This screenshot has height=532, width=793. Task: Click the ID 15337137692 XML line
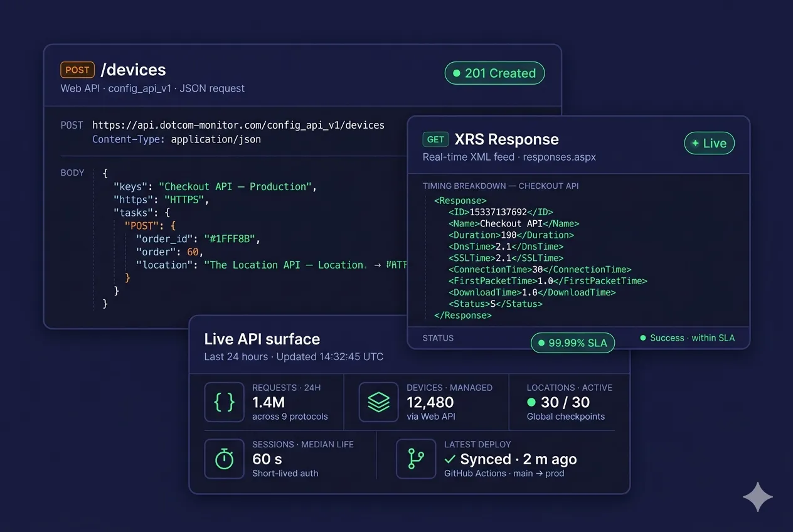click(501, 212)
